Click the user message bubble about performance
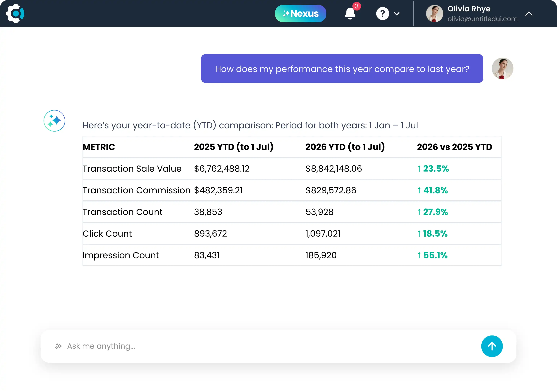Screen dimensions: 557x392 (x=342, y=69)
